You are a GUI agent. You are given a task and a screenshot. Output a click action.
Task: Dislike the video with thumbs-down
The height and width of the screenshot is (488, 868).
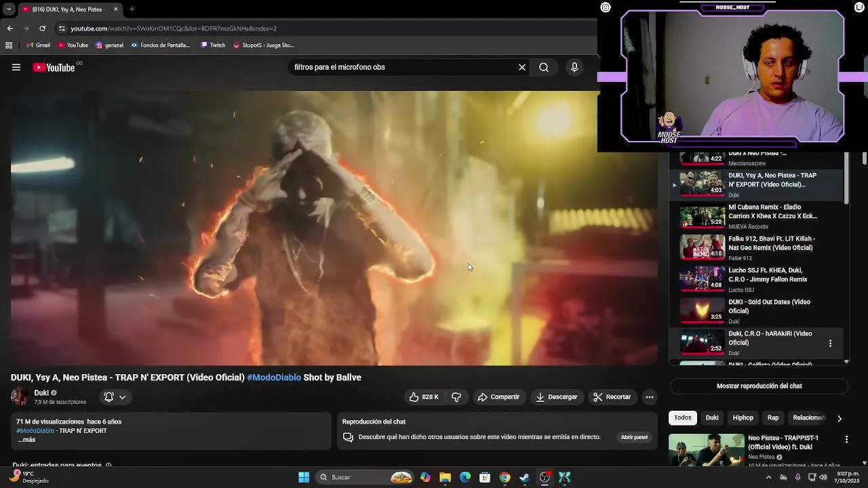click(456, 397)
